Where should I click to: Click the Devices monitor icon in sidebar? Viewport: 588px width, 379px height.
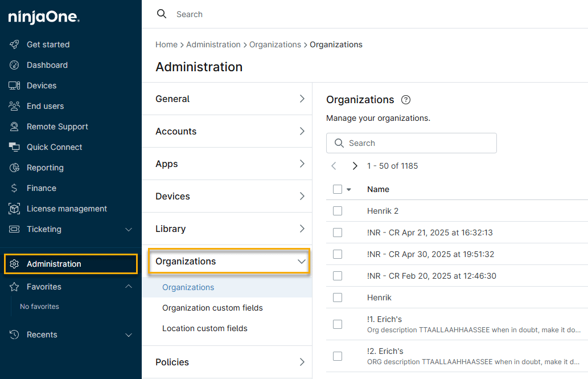[15, 85]
